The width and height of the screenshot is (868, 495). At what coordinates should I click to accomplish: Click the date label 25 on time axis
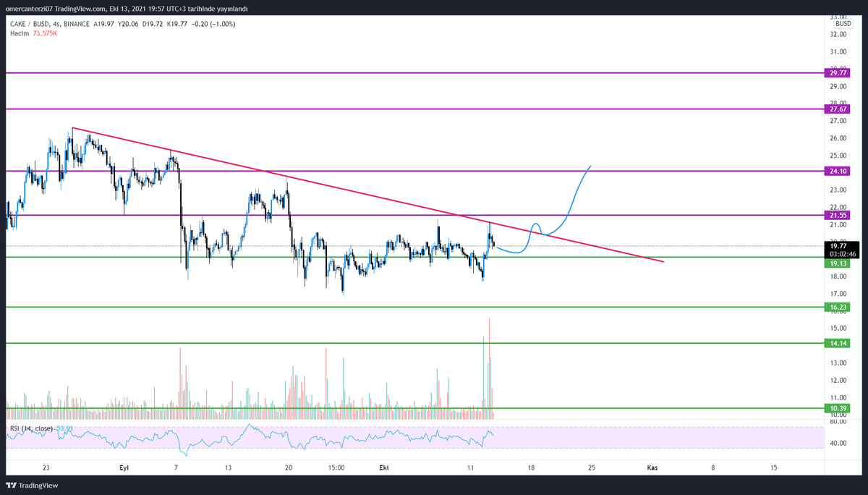(x=592, y=468)
